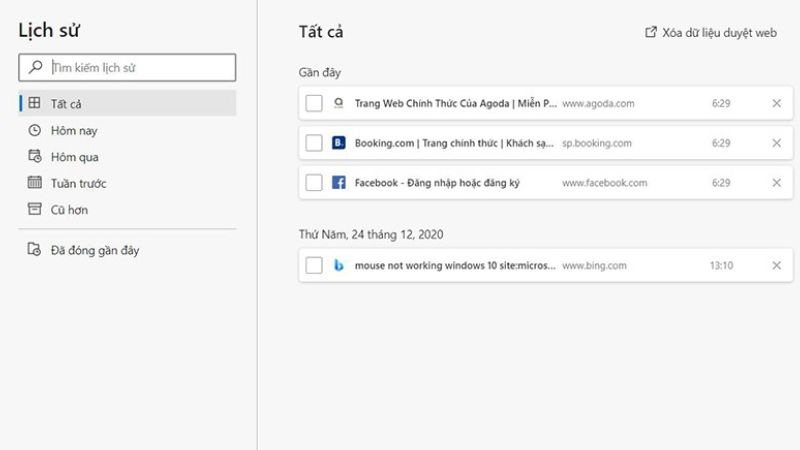This screenshot has height=450, width=800.
Task: Open "Đã đóng gần đây" list
Action: click(94, 250)
